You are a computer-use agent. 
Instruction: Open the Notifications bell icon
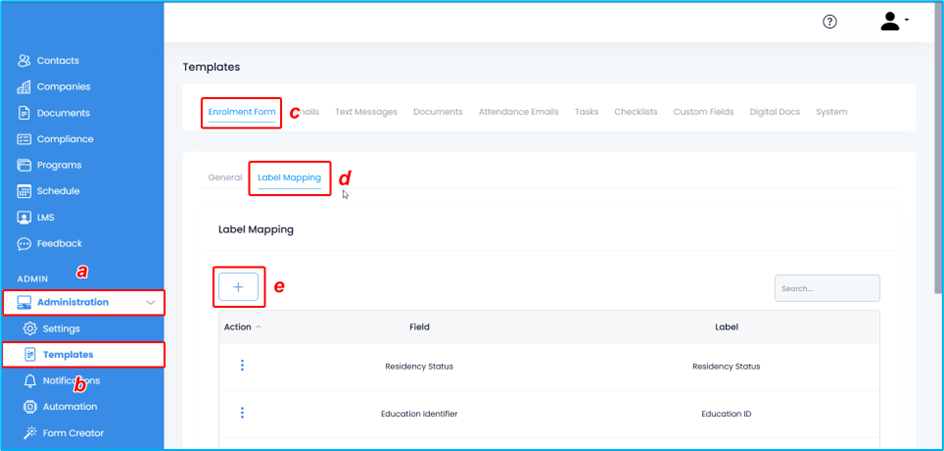tap(30, 381)
